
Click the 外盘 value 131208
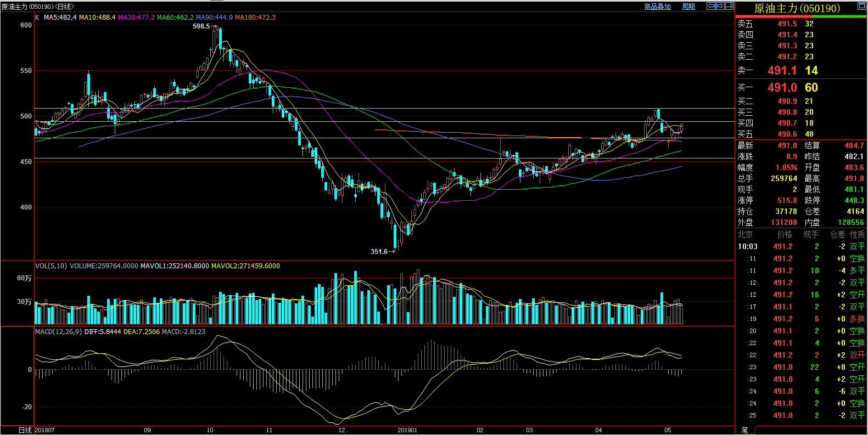(784, 222)
